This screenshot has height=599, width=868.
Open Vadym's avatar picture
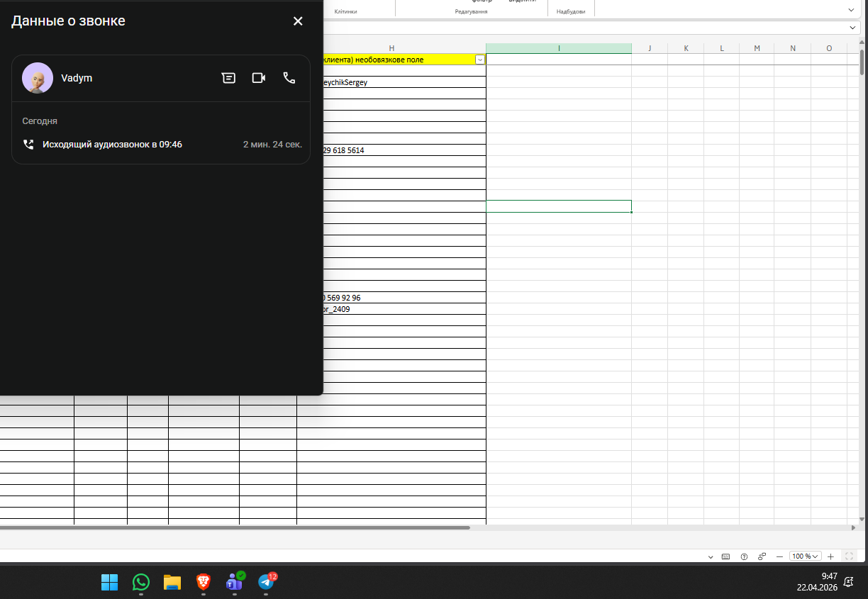tap(38, 78)
